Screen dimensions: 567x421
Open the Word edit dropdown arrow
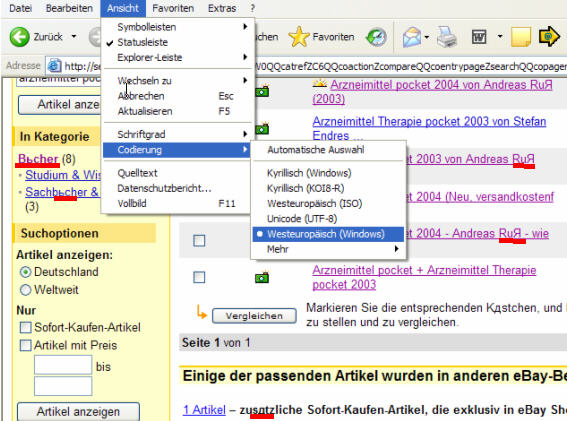click(x=500, y=37)
